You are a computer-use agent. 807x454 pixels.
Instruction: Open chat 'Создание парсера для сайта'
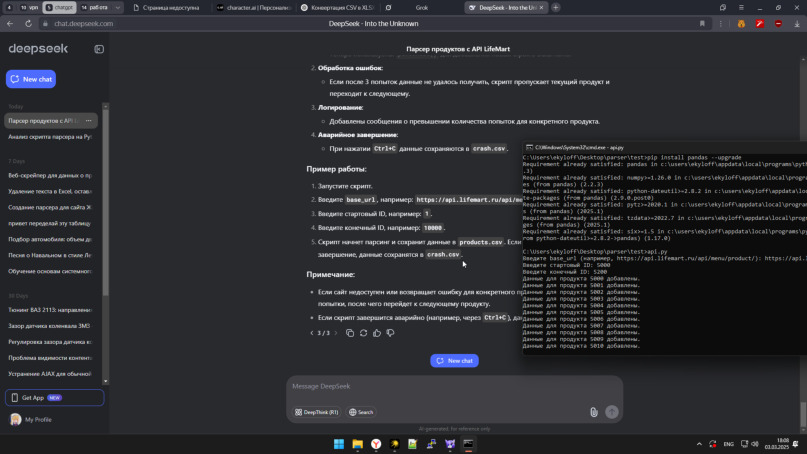50,207
